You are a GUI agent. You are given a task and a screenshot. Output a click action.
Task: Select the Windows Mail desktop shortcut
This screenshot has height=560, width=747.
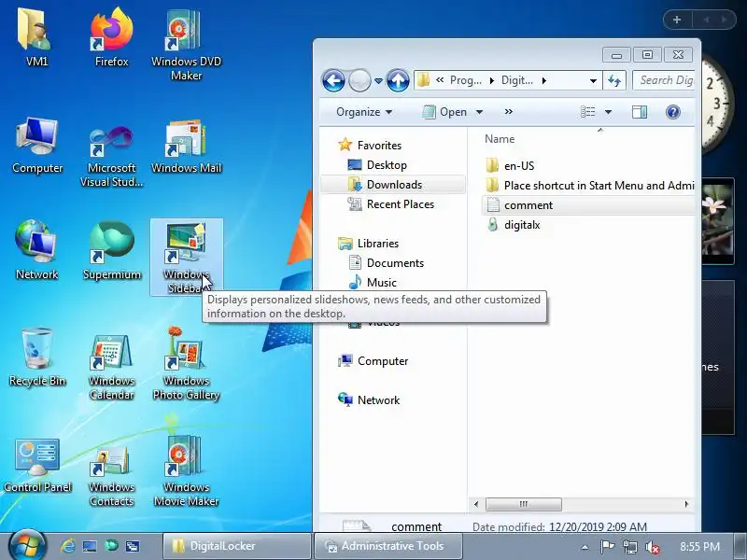pyautogui.click(x=186, y=147)
